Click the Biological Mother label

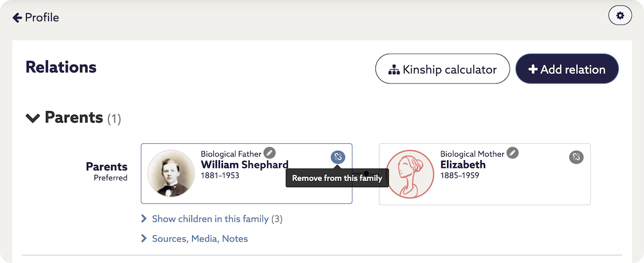coord(472,154)
